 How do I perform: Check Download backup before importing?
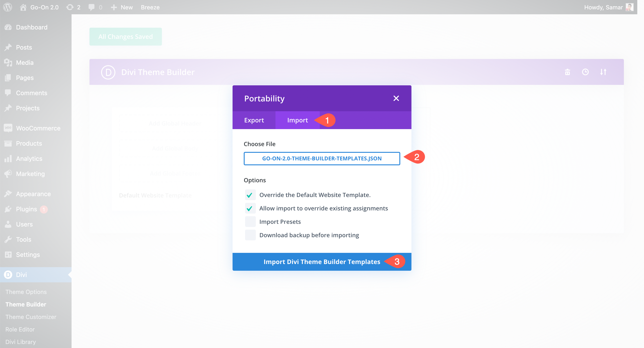tap(250, 235)
